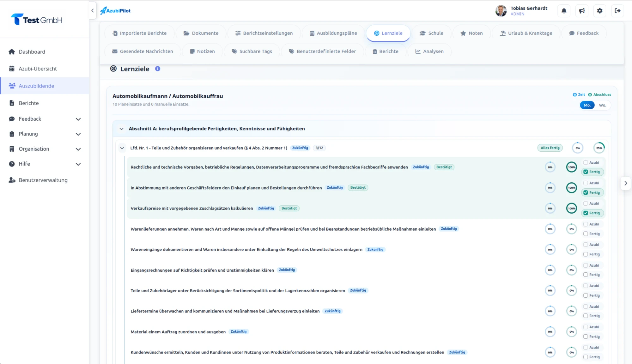
Task: Check Fertig for Warenlieferungen annehmen row
Action: [586, 234]
